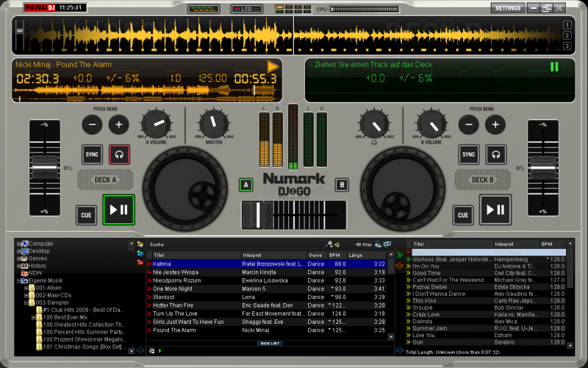Click the network cloud icon near 40 files

pyautogui.click(x=378, y=245)
